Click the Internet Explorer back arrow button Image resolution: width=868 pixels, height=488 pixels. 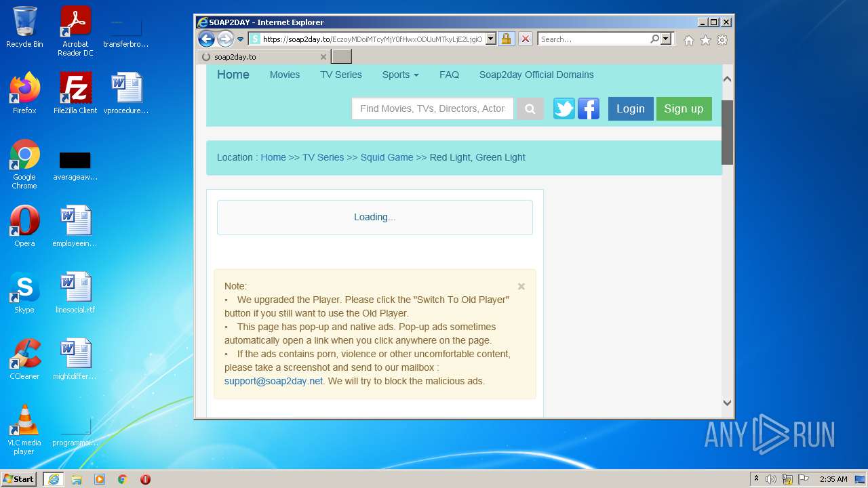(206, 39)
